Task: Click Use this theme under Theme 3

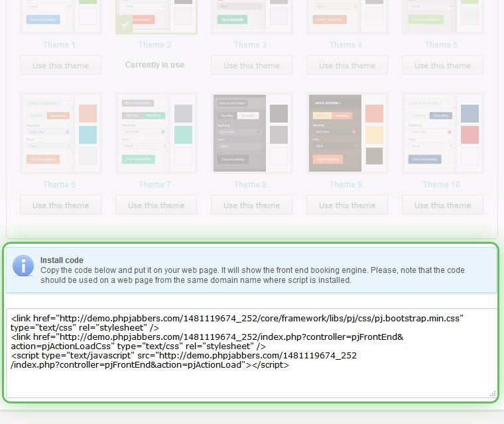Action: tap(252, 65)
